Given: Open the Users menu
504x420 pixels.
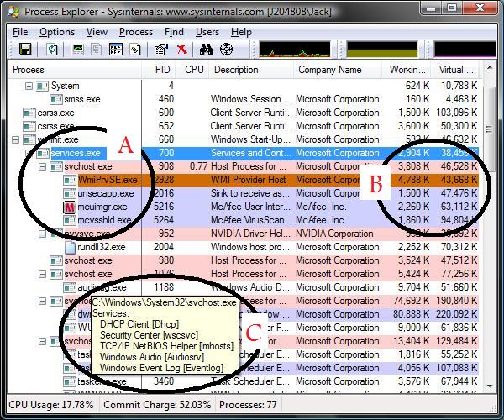Looking at the screenshot, I should [207, 32].
